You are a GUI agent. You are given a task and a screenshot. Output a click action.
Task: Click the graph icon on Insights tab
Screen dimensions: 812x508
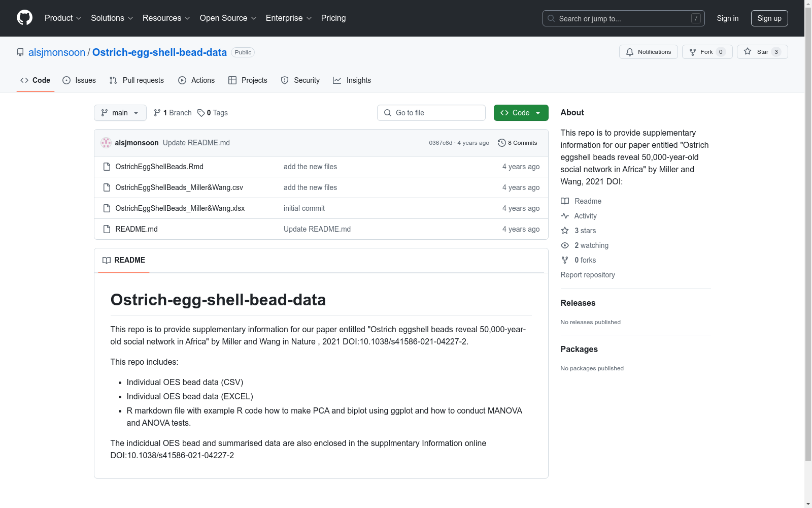coord(337,80)
